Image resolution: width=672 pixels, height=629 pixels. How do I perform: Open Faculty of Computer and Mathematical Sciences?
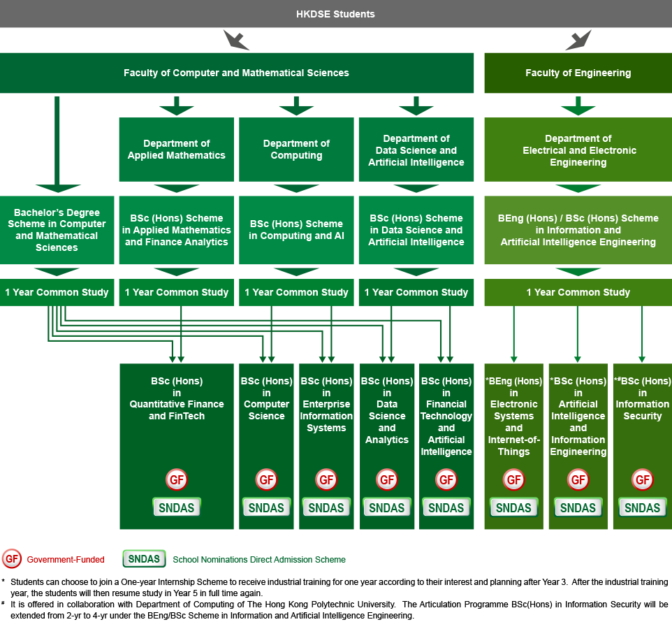[237, 73]
